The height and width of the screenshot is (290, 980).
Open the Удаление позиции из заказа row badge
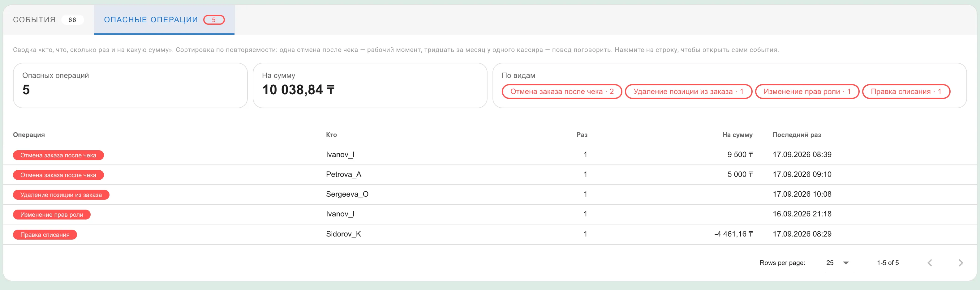[x=61, y=194]
